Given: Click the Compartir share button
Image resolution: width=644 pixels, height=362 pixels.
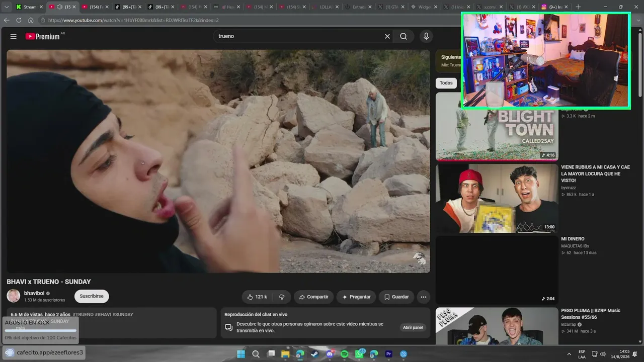Looking at the screenshot, I should click(313, 297).
